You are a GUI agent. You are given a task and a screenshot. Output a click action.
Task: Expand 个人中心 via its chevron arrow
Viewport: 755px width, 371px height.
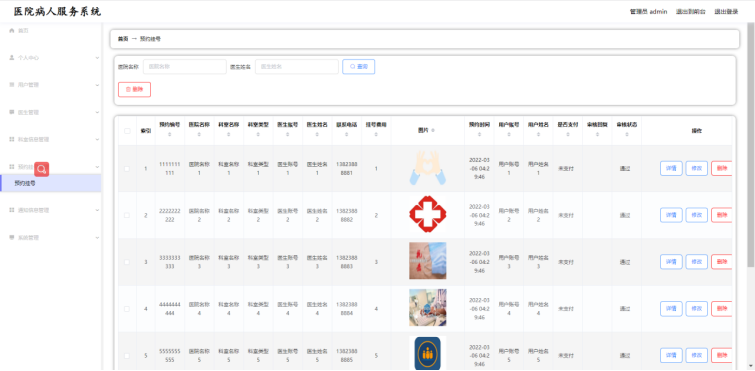(x=97, y=58)
